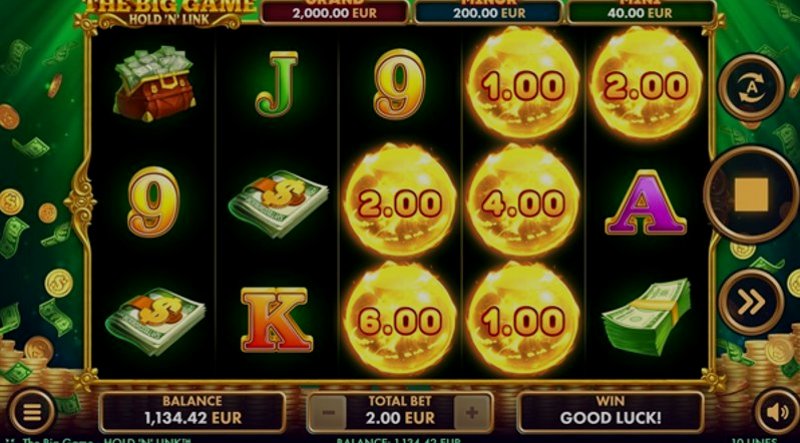Screen dimensions: 800x443
Task: Stop the spin with the square button
Action: coord(751,194)
